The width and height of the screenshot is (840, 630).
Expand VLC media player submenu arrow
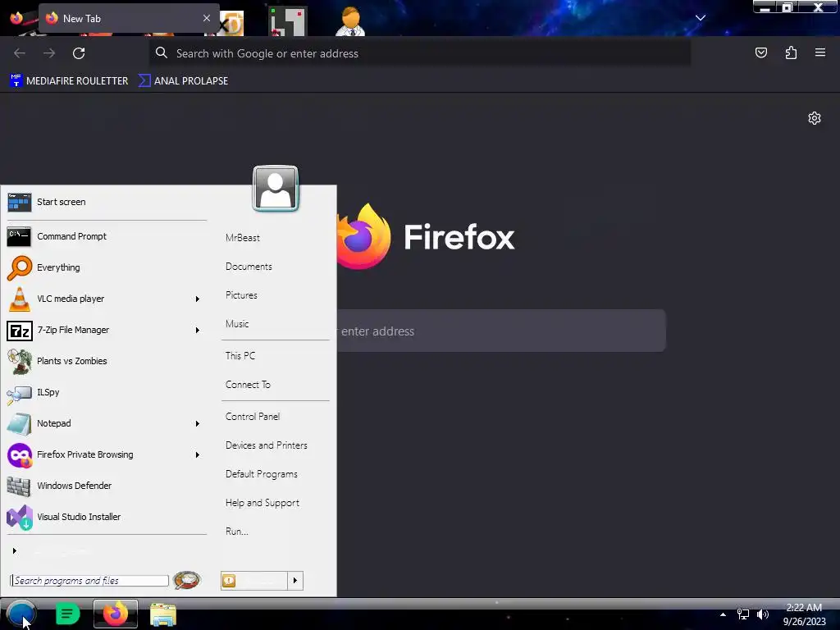[x=197, y=299]
